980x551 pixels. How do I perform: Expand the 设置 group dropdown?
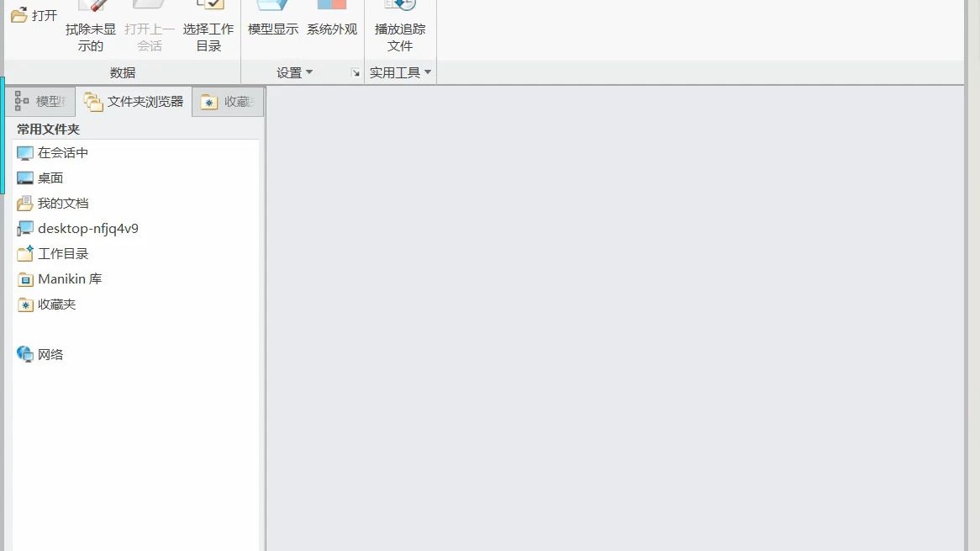(x=294, y=73)
